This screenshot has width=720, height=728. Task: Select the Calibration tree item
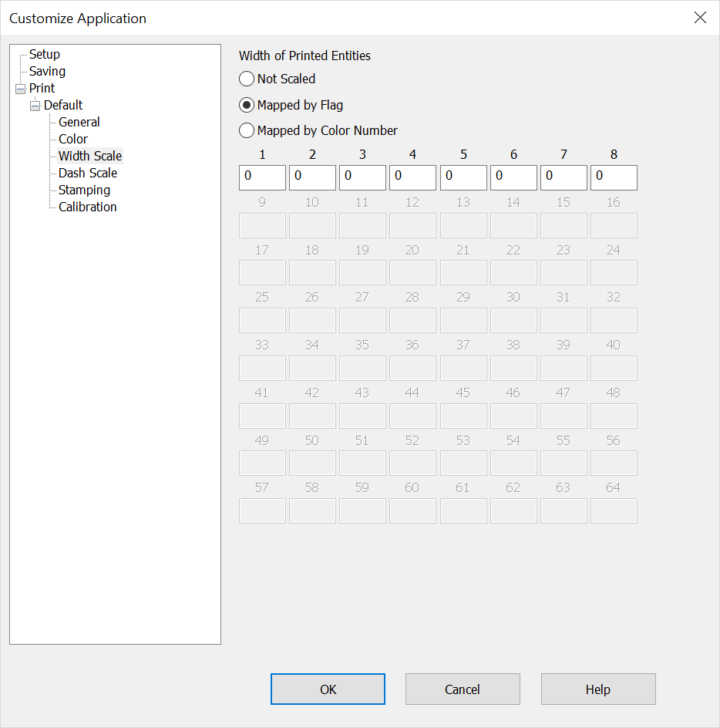point(87,207)
